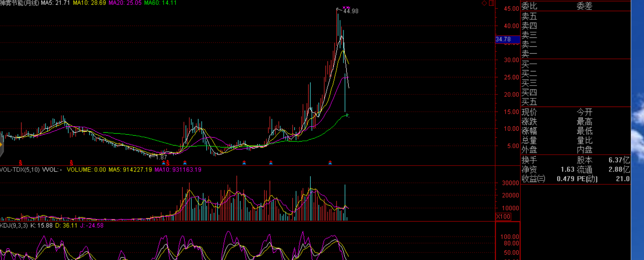Viewport: 644px width, 260px height.
Task: Select the S marker below the 1.87 low label
Action: tap(168, 163)
